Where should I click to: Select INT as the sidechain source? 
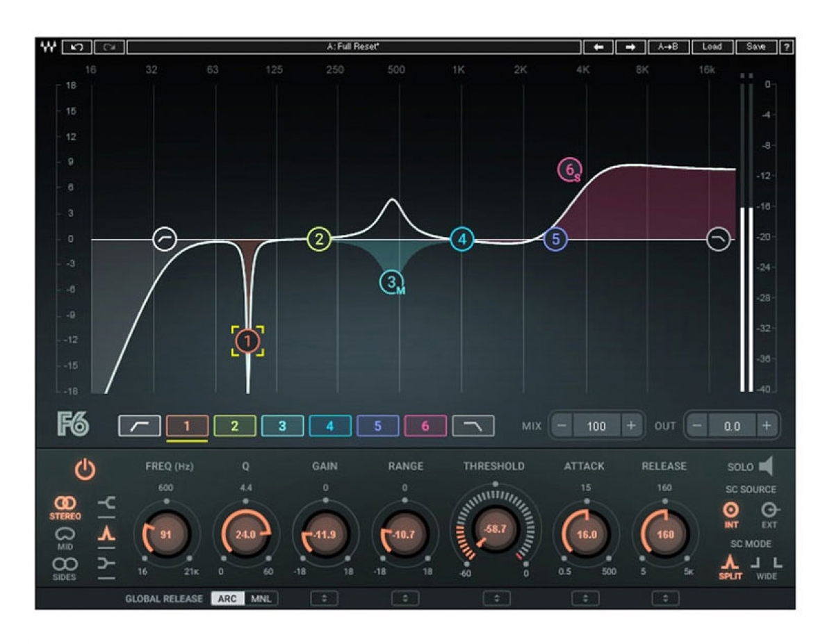pos(732,514)
